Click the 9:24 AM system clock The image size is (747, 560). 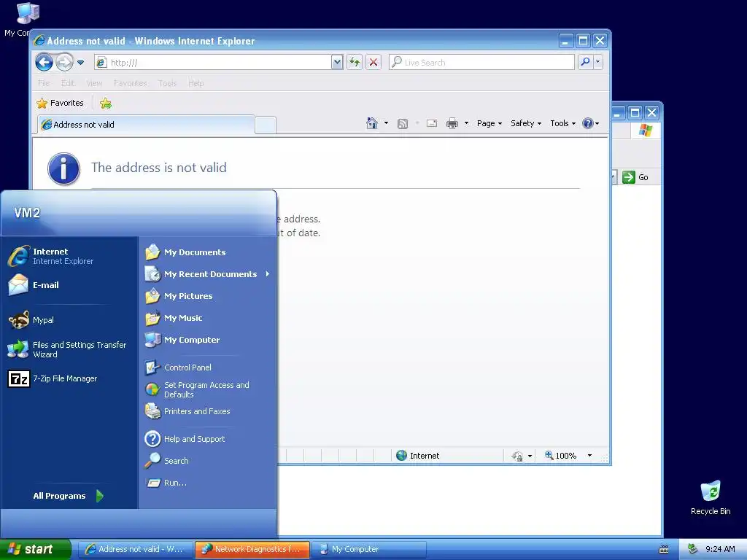click(x=720, y=549)
